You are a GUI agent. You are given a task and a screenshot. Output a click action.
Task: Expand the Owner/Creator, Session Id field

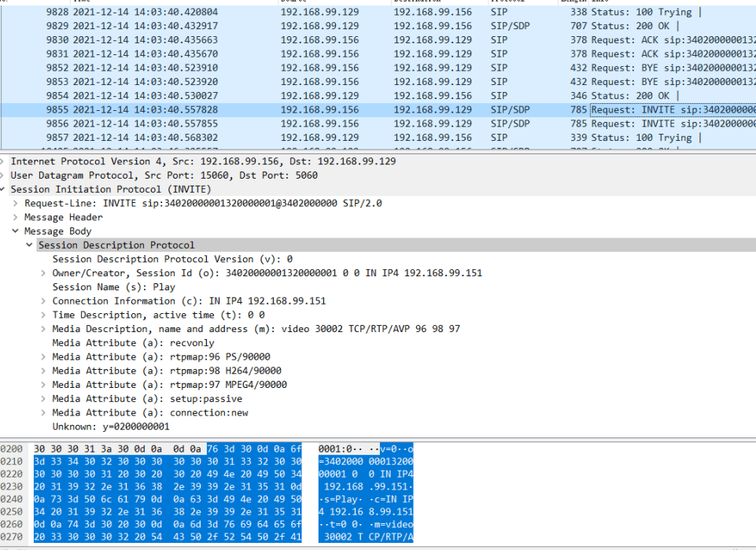click(x=44, y=273)
